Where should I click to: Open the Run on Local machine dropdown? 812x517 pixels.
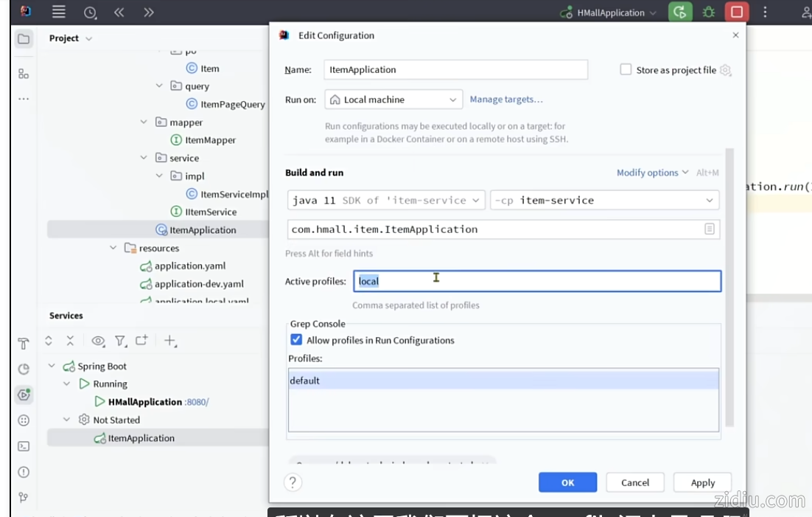click(x=393, y=100)
